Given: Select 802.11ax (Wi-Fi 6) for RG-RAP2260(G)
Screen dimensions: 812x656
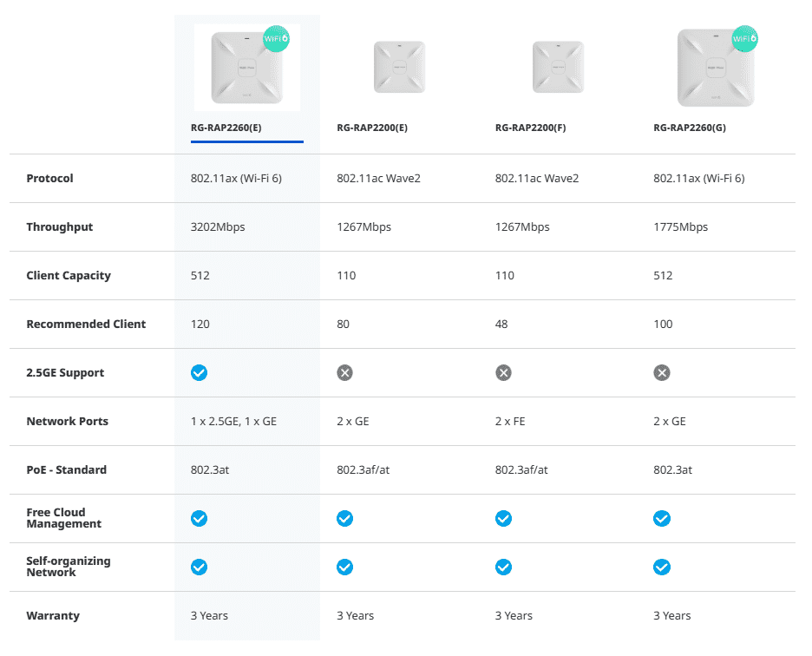Looking at the screenshot, I should (699, 178).
